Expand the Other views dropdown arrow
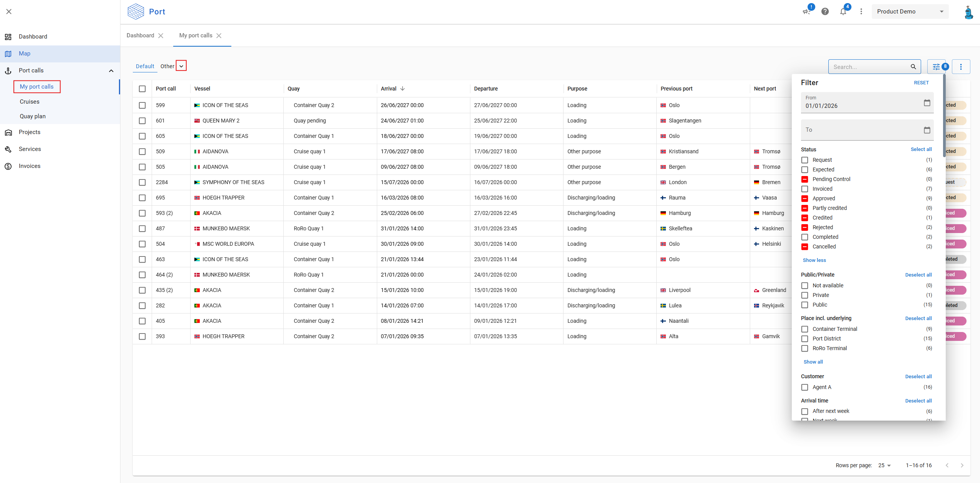The height and width of the screenshot is (483, 980). [x=181, y=66]
